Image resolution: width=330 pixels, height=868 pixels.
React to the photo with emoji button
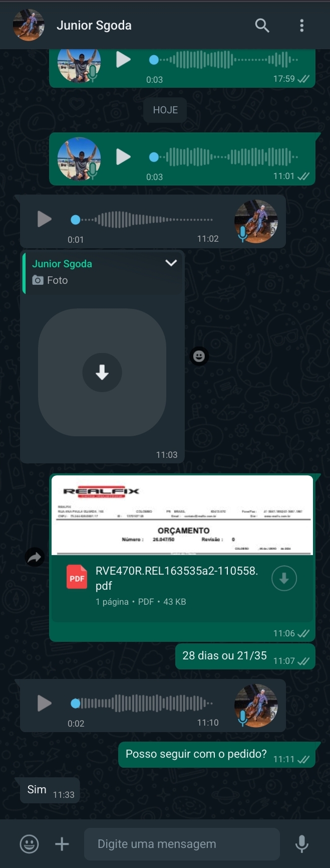click(x=199, y=356)
